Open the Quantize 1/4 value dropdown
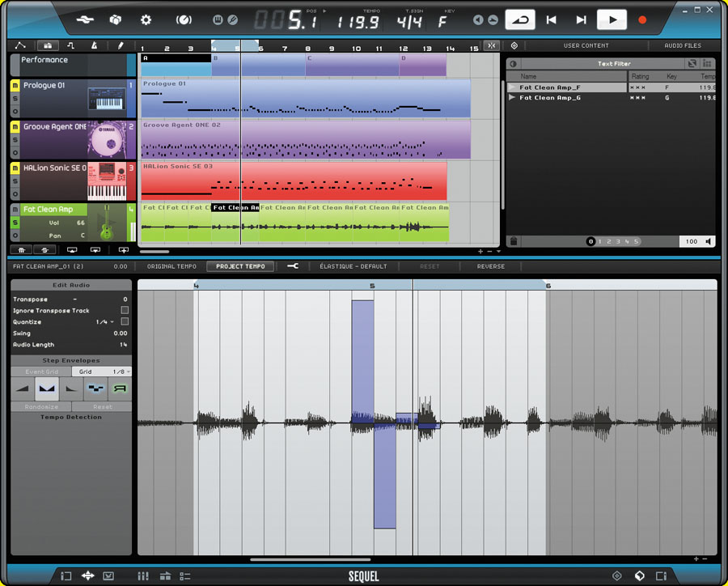 pos(105,321)
